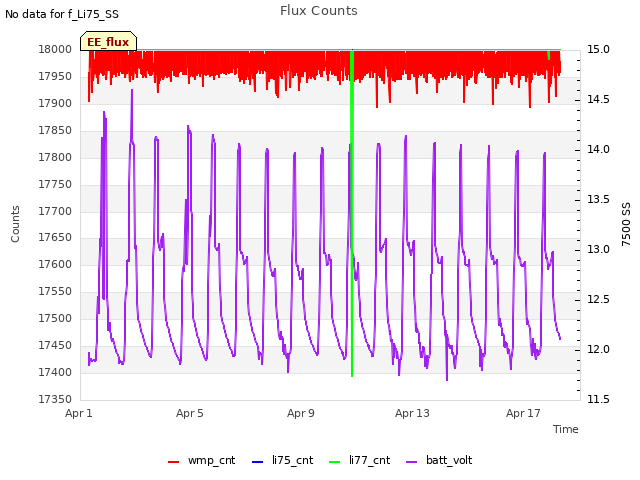The image size is (640, 480).
Task: Click the Time x-axis label
Action: click(566, 429)
